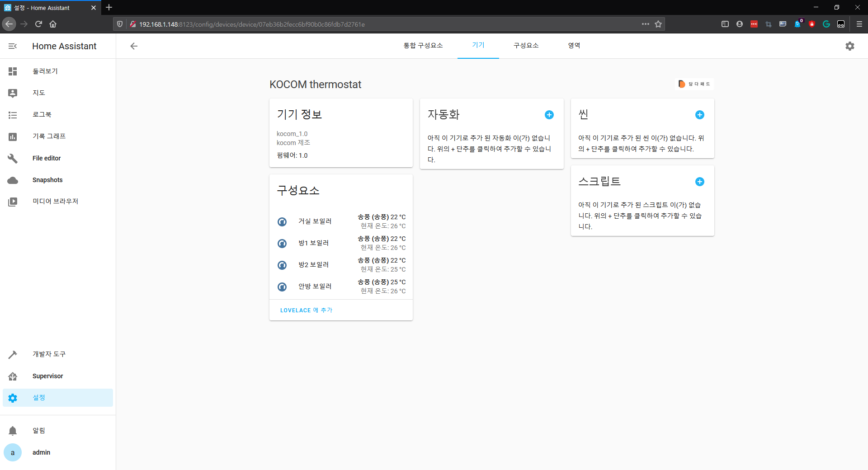Open 방1 보일러 entity row

[341, 243]
